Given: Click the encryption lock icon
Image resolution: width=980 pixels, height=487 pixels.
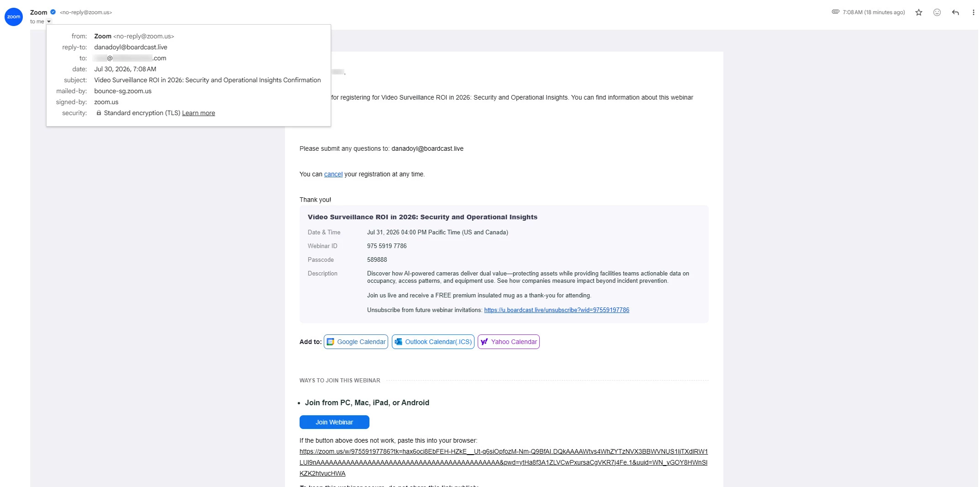Looking at the screenshot, I should [x=99, y=113].
